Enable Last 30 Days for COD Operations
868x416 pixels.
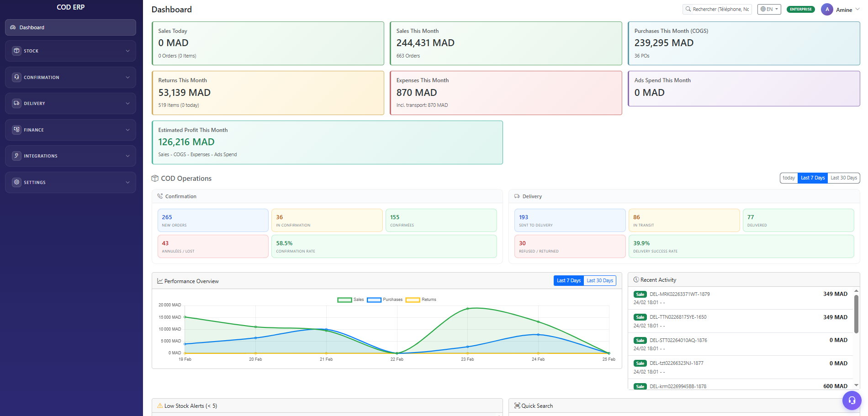(843, 178)
